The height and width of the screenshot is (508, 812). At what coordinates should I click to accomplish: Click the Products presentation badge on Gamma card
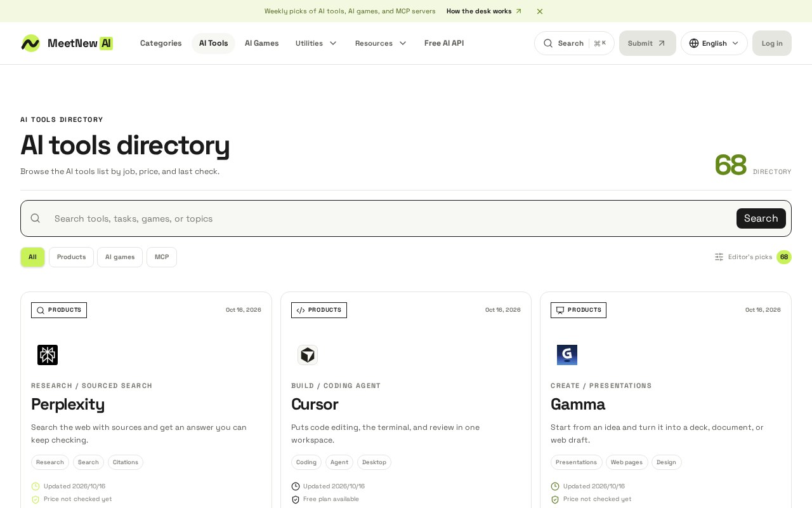click(579, 310)
